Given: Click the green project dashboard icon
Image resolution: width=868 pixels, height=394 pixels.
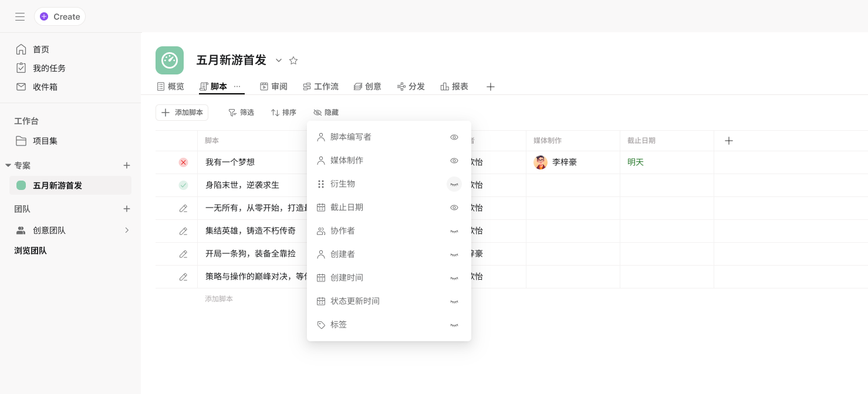Looking at the screenshot, I should (x=170, y=60).
